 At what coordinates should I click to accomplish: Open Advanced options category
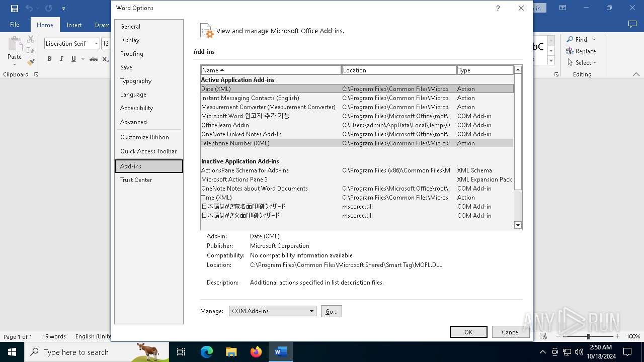click(x=149, y=122)
